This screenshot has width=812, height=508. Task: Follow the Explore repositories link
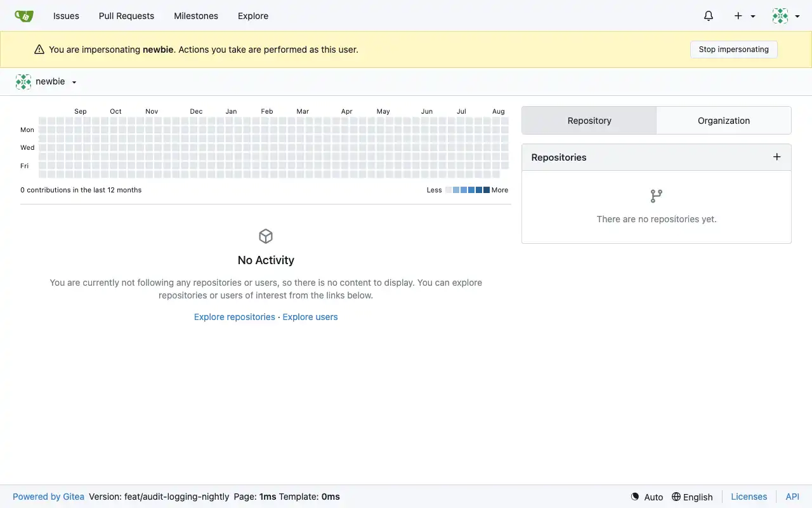[x=235, y=317]
